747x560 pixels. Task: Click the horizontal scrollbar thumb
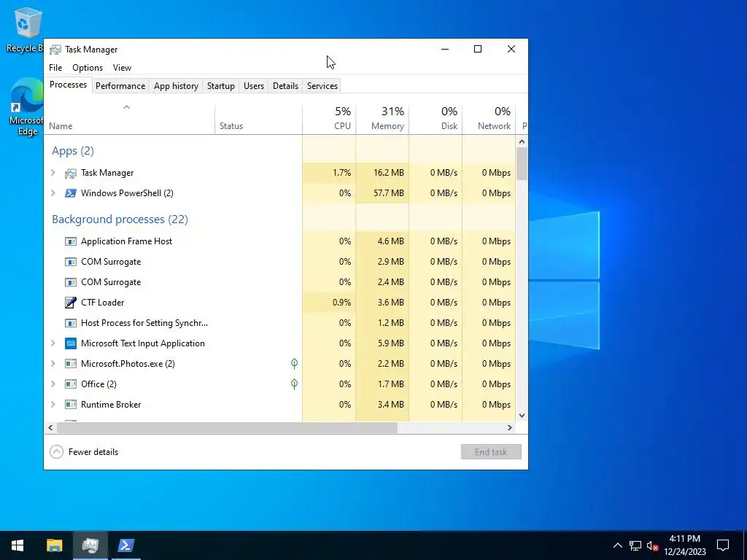(x=227, y=427)
